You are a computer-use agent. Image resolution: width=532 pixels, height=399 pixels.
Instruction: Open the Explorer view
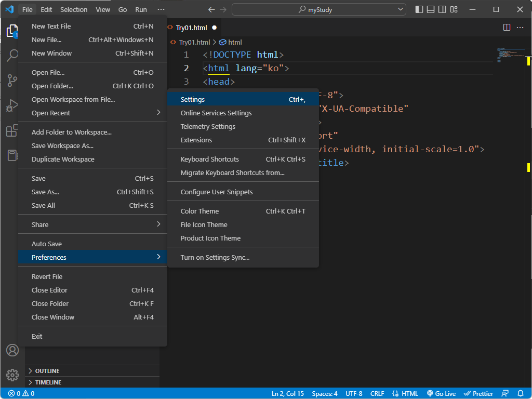[12, 31]
